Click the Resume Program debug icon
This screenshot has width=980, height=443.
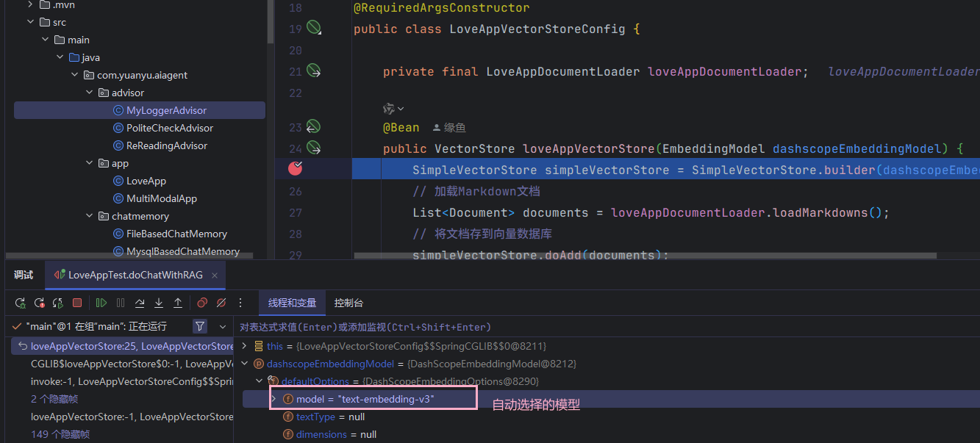pos(101,303)
